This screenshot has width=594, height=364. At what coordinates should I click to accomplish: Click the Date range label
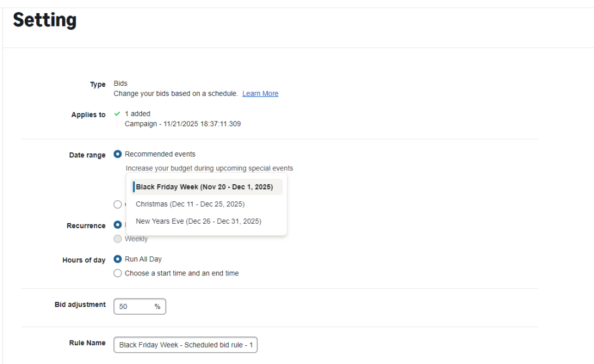tap(87, 156)
